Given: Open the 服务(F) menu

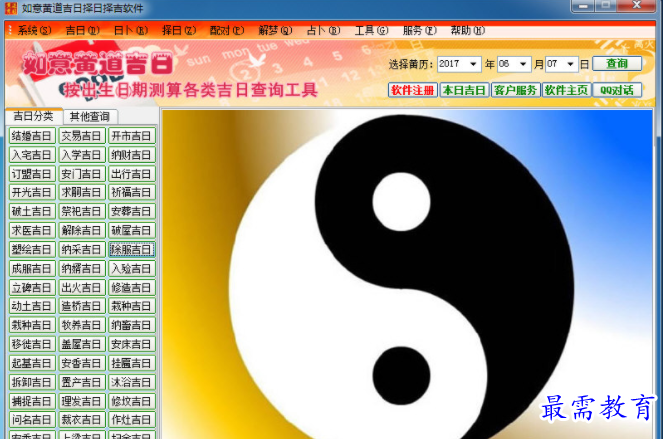Looking at the screenshot, I should tap(419, 30).
